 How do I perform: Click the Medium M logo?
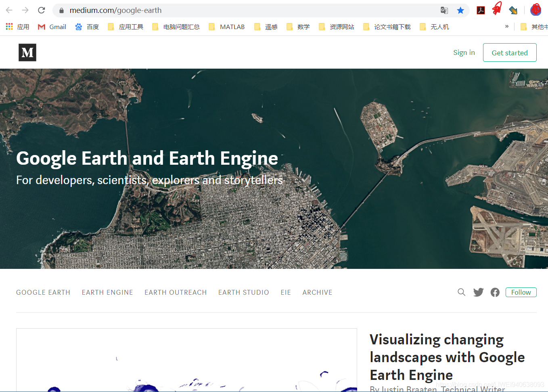tap(27, 52)
